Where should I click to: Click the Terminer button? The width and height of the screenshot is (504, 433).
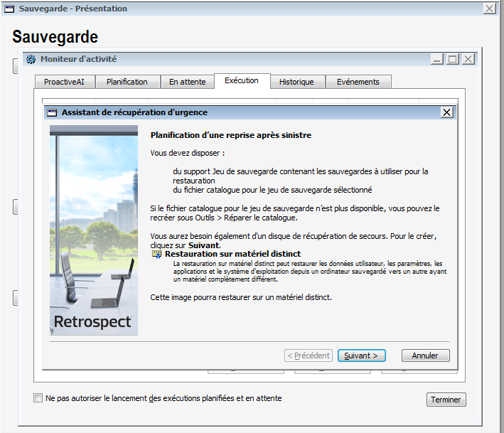[446, 400]
